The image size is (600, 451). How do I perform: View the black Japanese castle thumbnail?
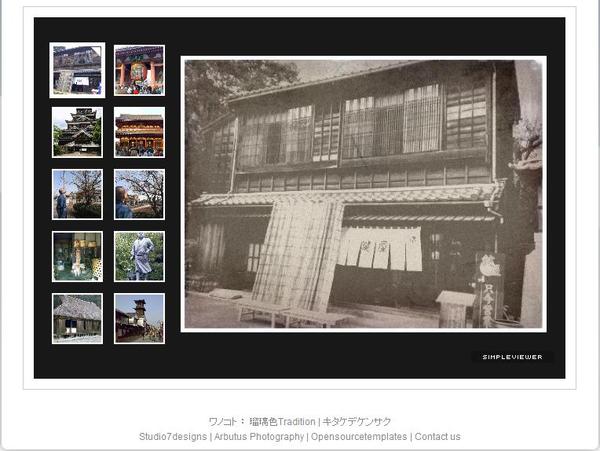point(77,132)
